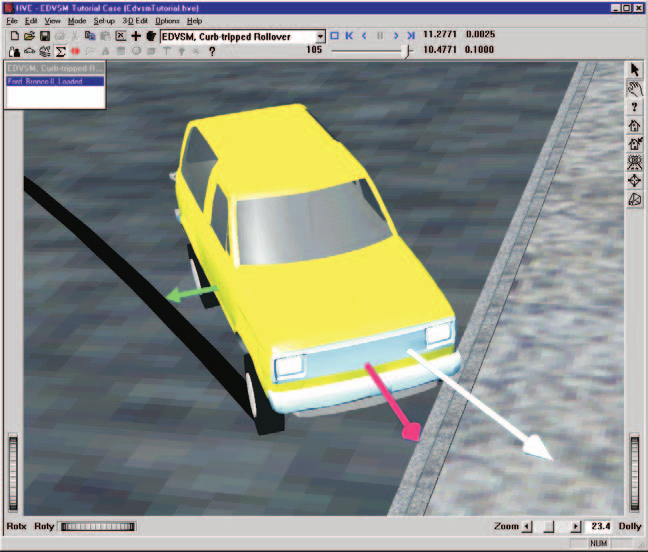Click the Roty horizontal thumbwheel
Image resolution: width=648 pixels, height=552 pixels.
point(98,526)
